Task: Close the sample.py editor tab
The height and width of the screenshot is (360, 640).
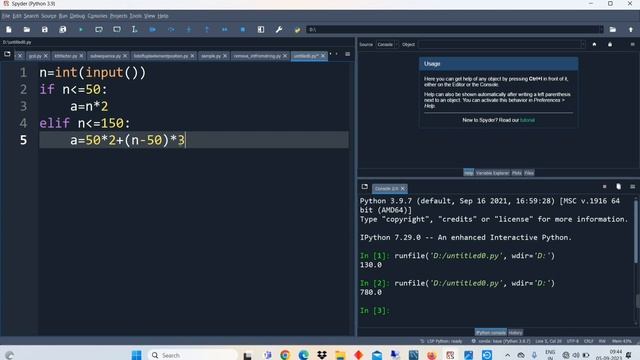Action: click(x=225, y=56)
